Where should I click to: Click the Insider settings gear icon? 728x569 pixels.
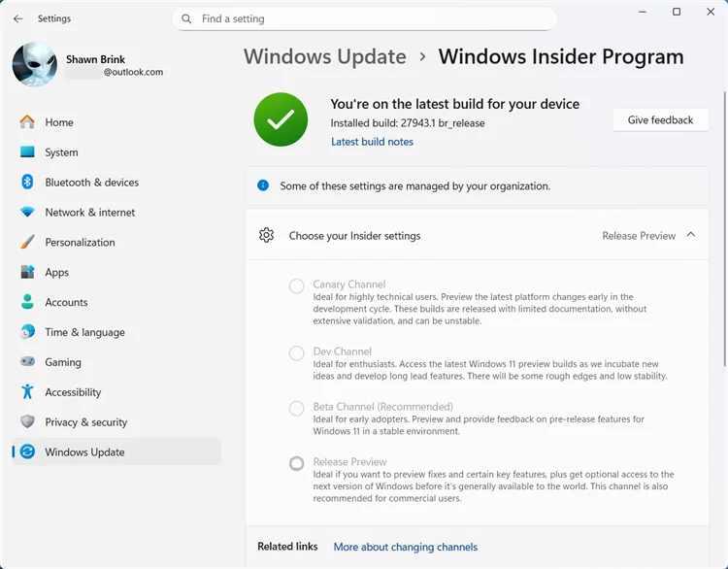(x=267, y=235)
